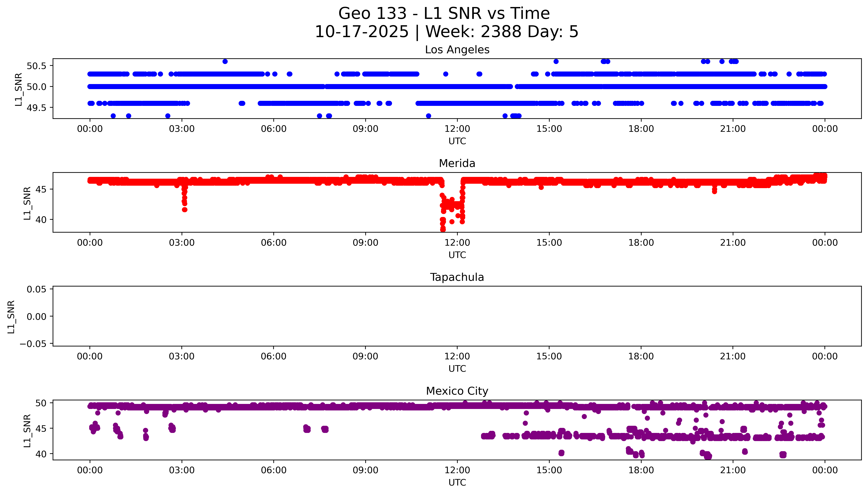The image size is (868, 494).
Task: Click the 21:00 tick label under Mexico City plot
Action: 733,470
